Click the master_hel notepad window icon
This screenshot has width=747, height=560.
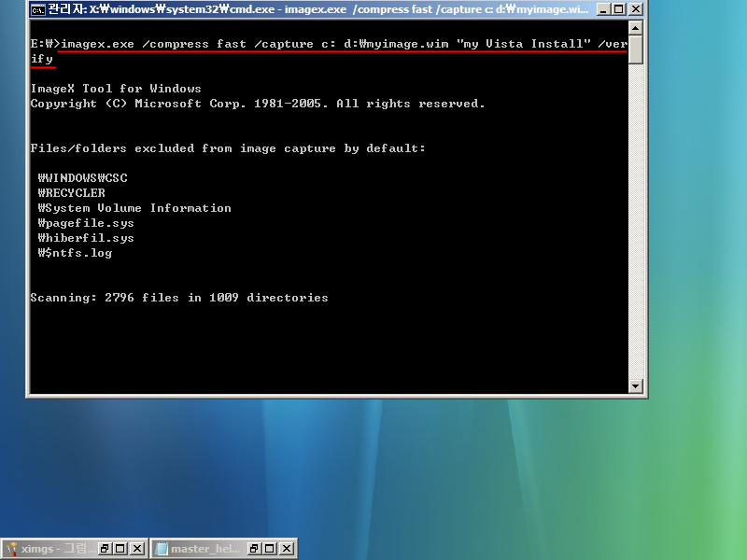[x=162, y=549]
